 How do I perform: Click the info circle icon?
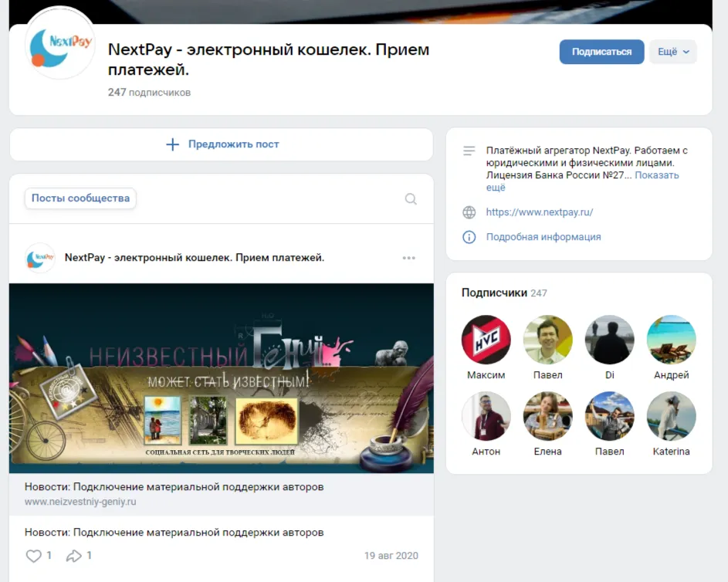(469, 237)
